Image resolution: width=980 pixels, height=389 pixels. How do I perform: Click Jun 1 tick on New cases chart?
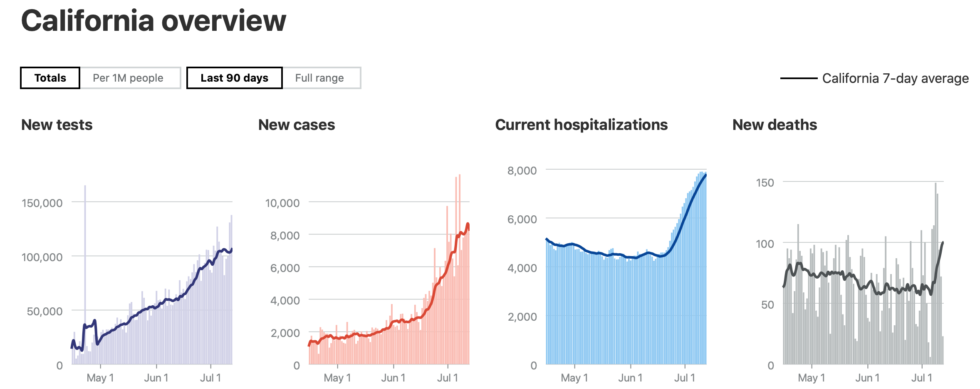pyautogui.click(x=393, y=378)
